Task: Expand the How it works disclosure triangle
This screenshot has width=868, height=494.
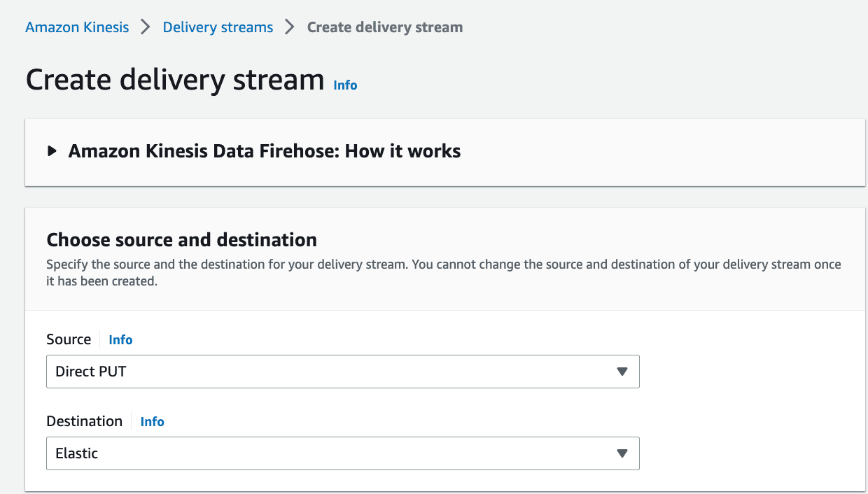Action: (x=52, y=151)
